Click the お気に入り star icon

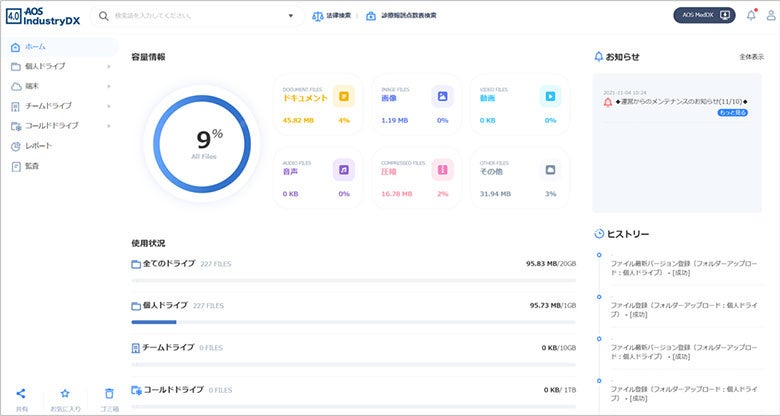pos(65,394)
